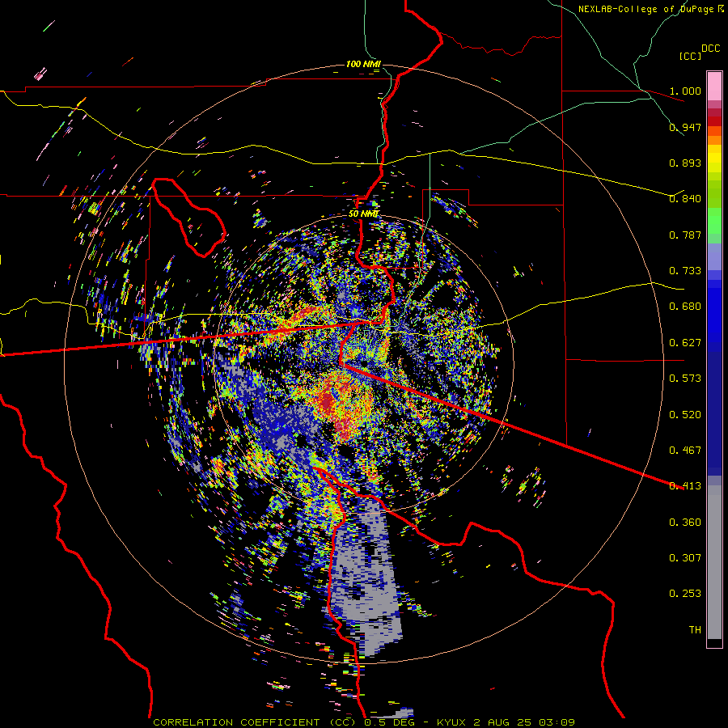Click the 50 NMI range ring label

363,214
